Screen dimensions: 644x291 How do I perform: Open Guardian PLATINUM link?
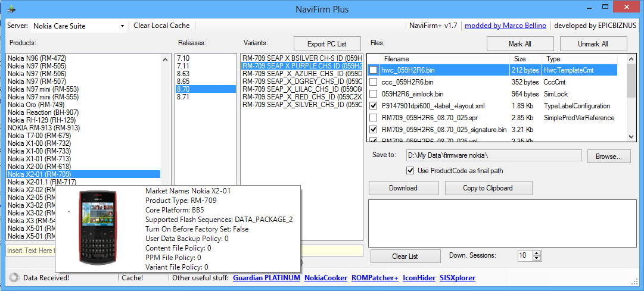[x=266, y=278]
